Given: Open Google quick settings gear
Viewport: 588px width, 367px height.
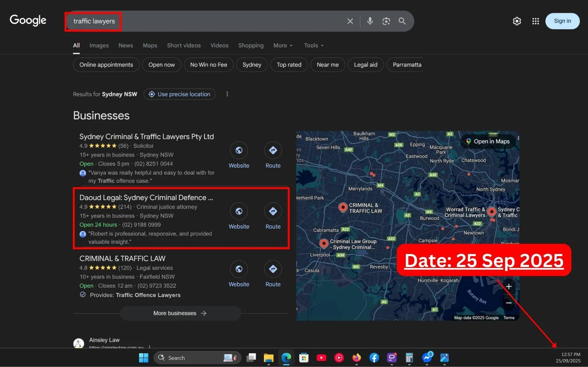Looking at the screenshot, I should pyautogui.click(x=517, y=21).
